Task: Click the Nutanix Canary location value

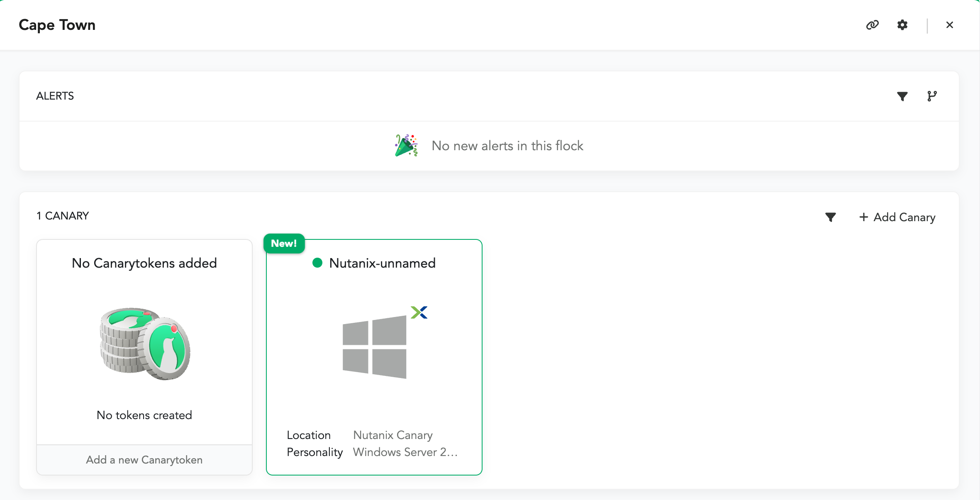Action: point(392,435)
